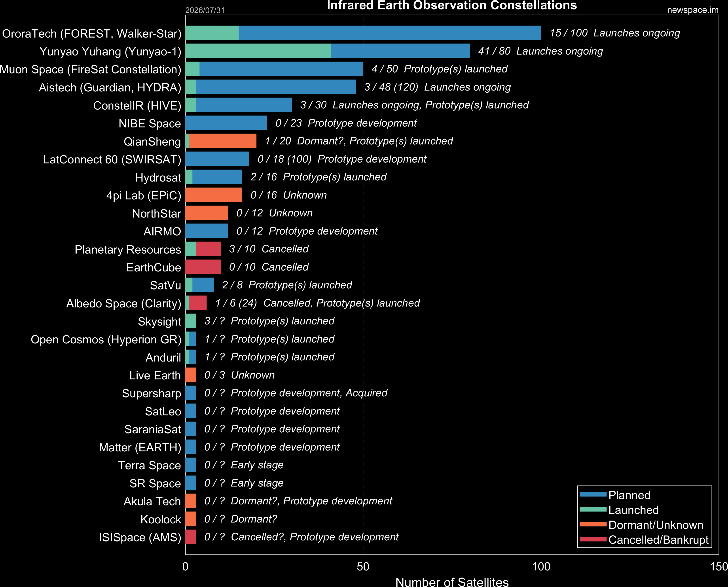The height and width of the screenshot is (587, 728).
Task: Select the OroraTech blue planned bar segment
Action: [x=390, y=33]
